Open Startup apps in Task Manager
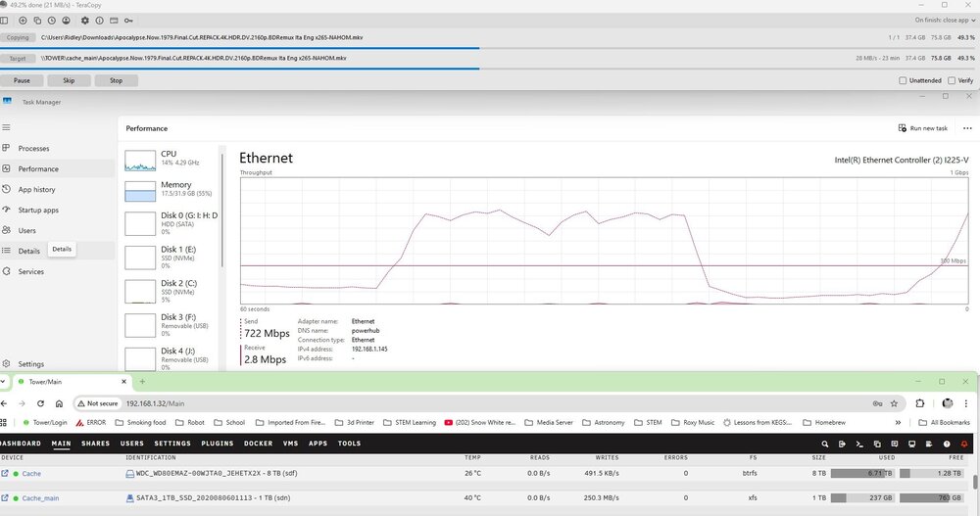The height and width of the screenshot is (516, 980). pos(58,211)
